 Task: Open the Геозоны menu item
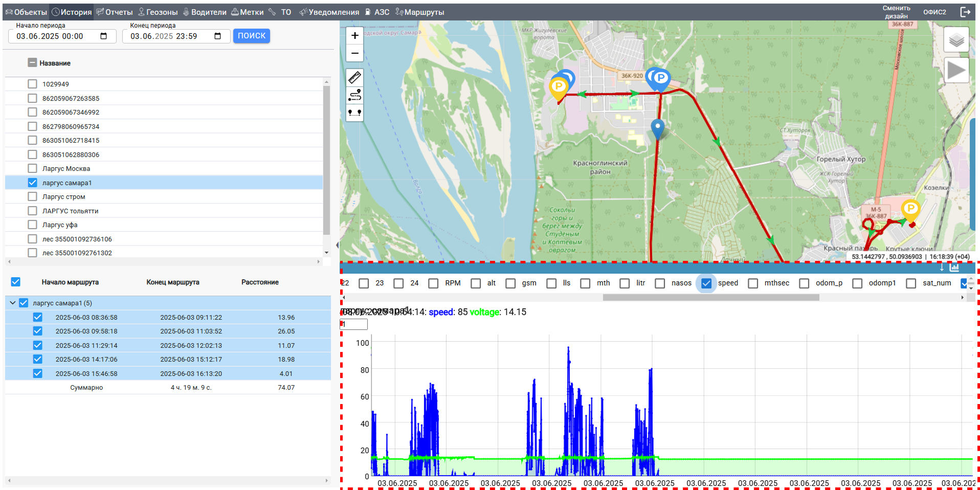158,12
